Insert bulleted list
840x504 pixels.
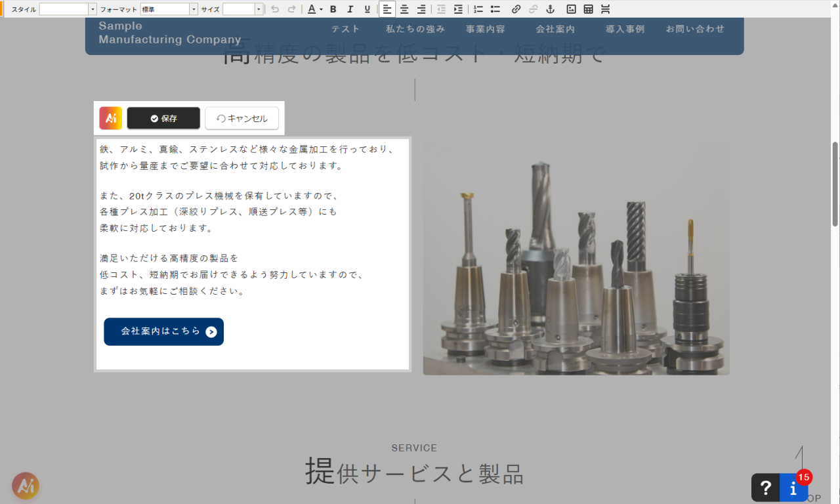coord(495,9)
